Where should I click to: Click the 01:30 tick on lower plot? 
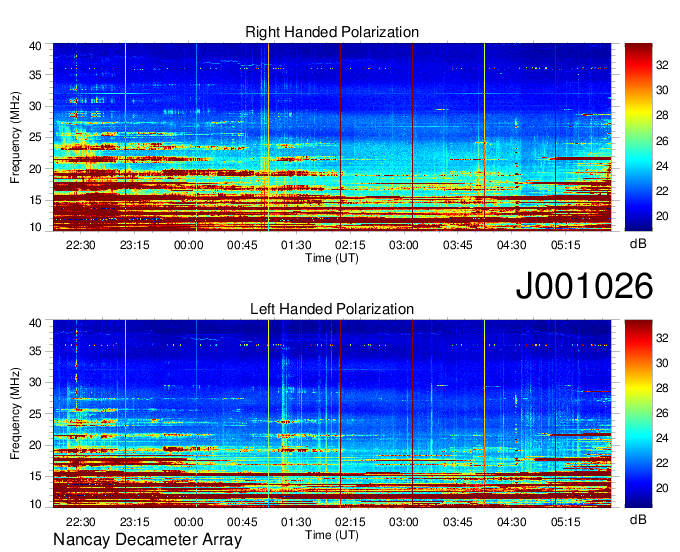(296, 523)
